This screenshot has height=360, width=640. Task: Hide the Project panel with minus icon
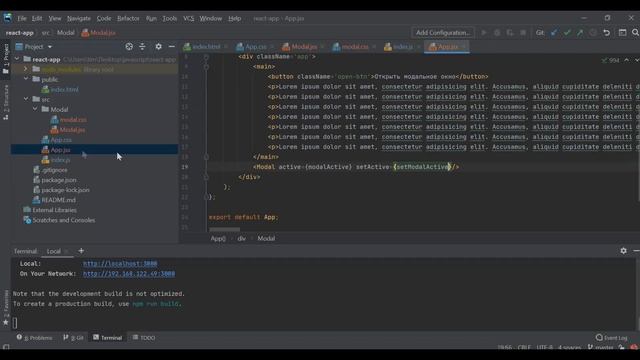pos(171,47)
